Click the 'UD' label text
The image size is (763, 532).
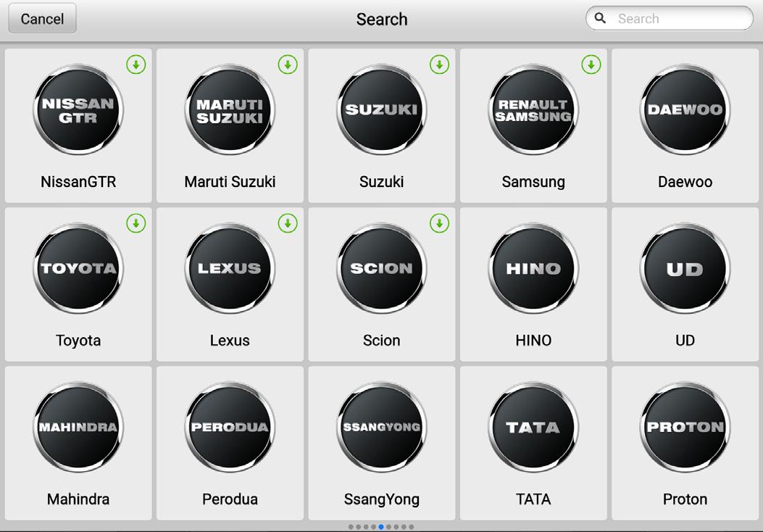tap(685, 340)
